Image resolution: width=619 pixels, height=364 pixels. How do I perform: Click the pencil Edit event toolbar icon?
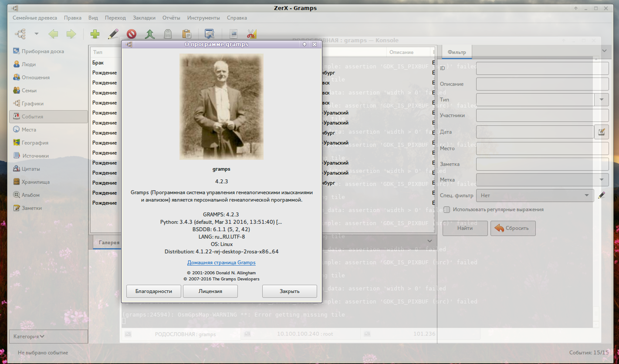pyautogui.click(x=113, y=34)
